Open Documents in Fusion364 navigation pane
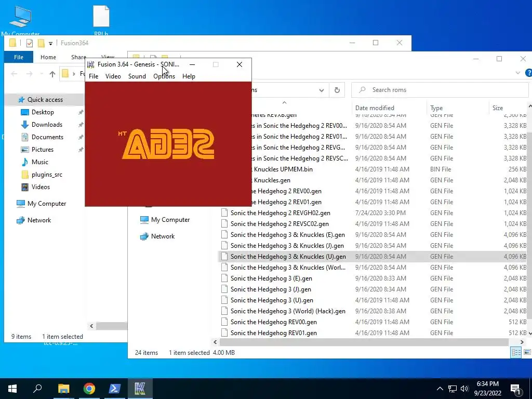This screenshot has width=532, height=399. (x=47, y=137)
